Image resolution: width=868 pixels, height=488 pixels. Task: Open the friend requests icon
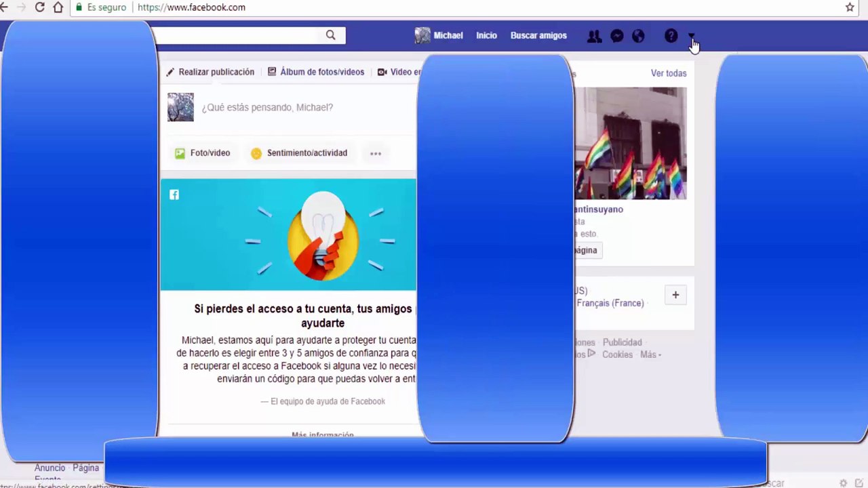point(594,36)
